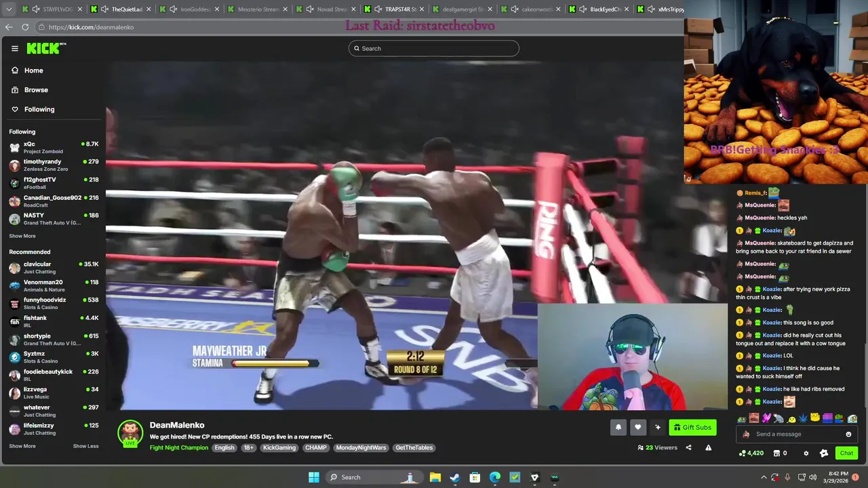This screenshot has width=868, height=488.
Task: Switch to BlackEyedCh browser tab
Action: pyautogui.click(x=599, y=9)
